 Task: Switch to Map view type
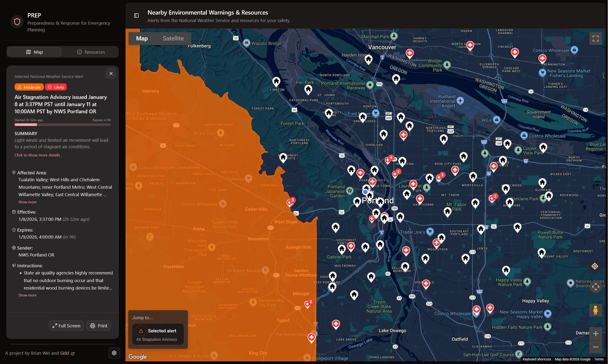[142, 39]
